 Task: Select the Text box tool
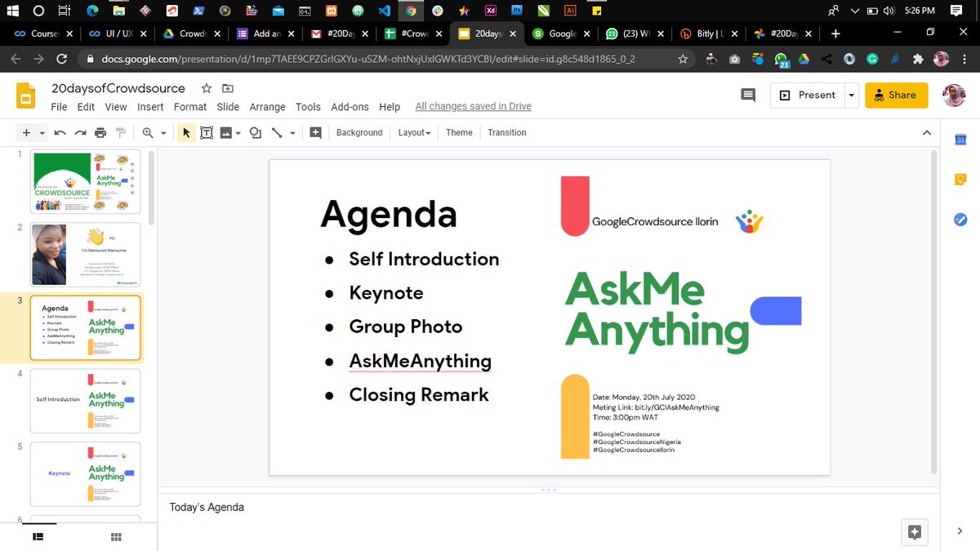[207, 132]
